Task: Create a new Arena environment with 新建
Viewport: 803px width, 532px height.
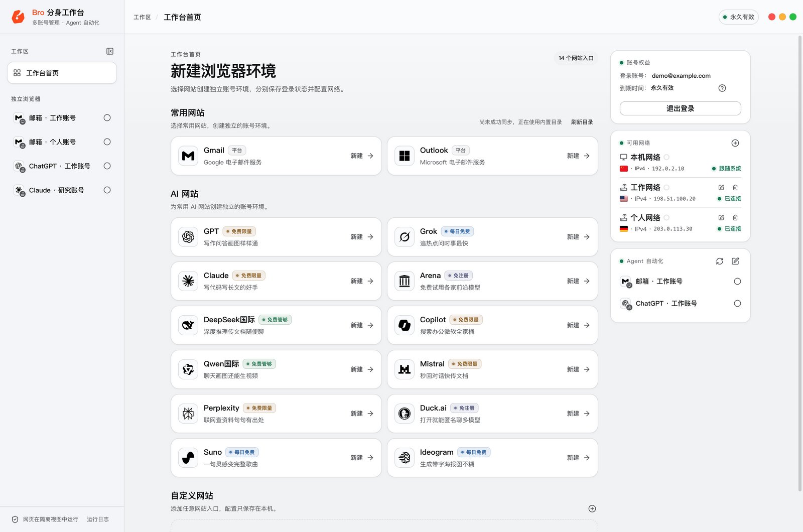Action: pyautogui.click(x=578, y=281)
